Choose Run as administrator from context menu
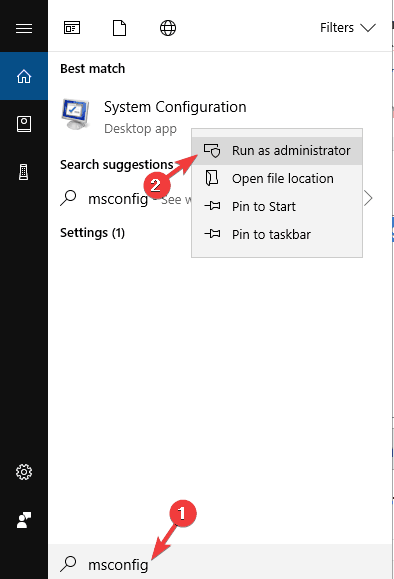 [x=277, y=151]
